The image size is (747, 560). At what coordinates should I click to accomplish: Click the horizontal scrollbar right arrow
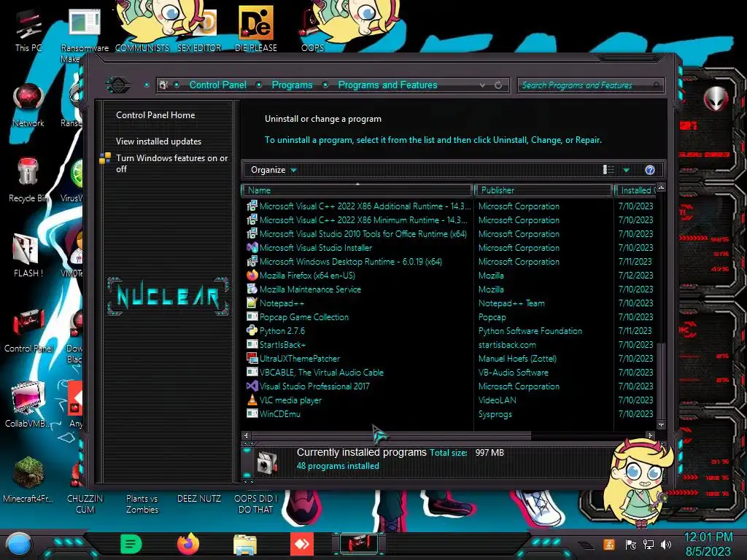click(650, 435)
